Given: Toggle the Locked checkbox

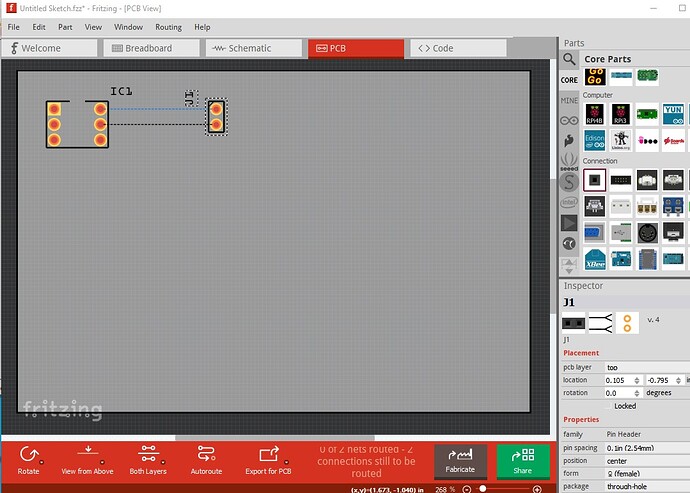Looking at the screenshot, I should coord(609,406).
